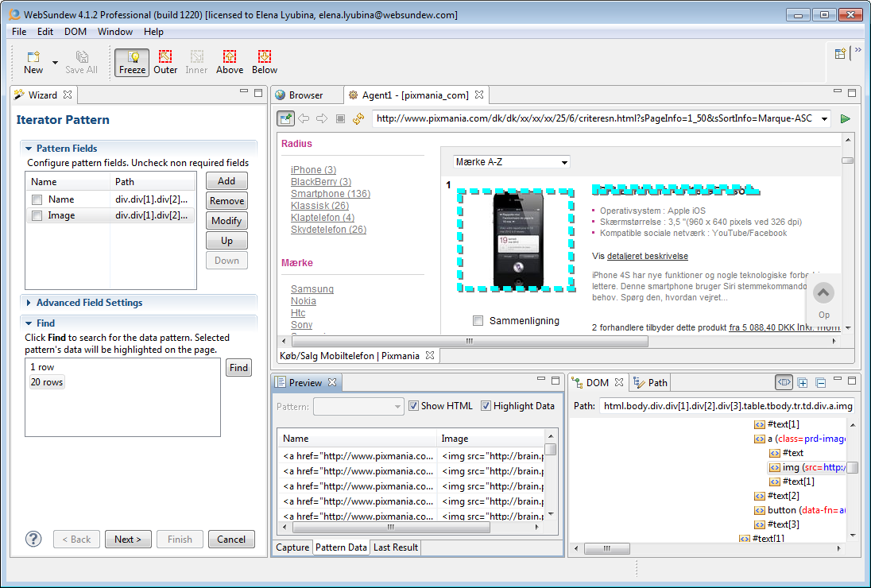Open the Window menu

[x=115, y=32]
